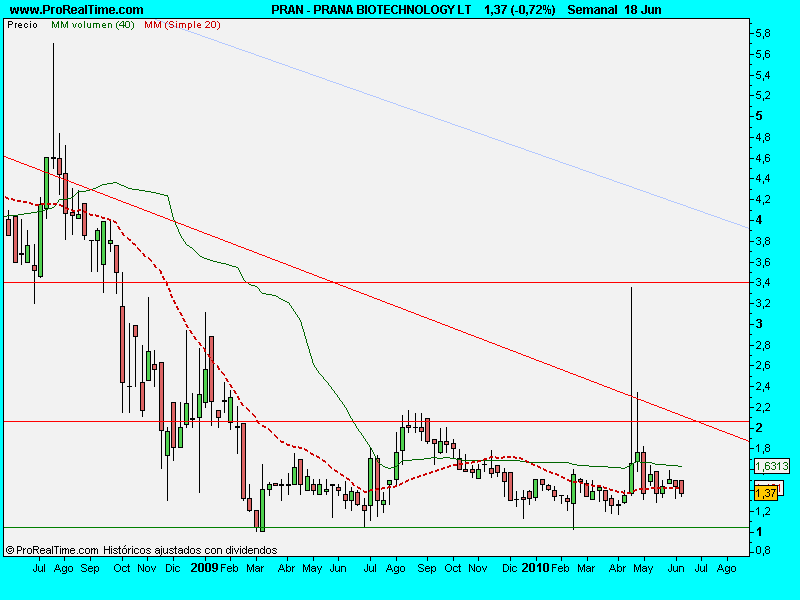The image size is (800, 600).
Task: Click the www.ProRealTime.com header text
Action: [77, 10]
